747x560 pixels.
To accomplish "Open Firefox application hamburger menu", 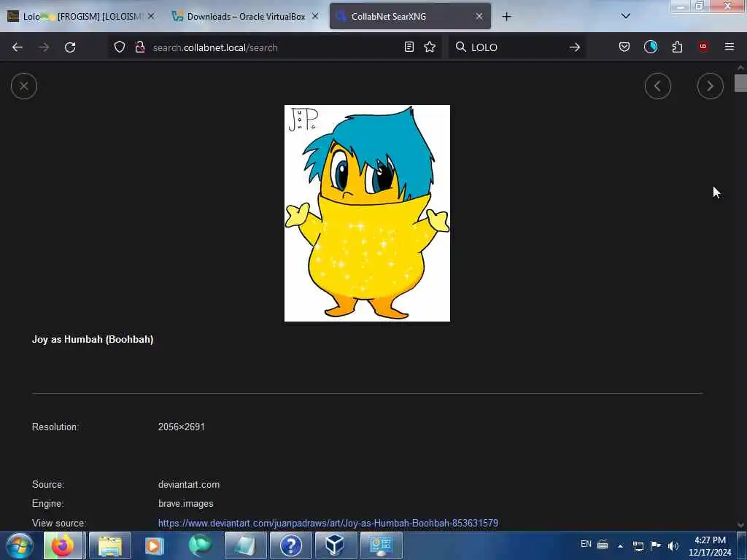I will (729, 47).
